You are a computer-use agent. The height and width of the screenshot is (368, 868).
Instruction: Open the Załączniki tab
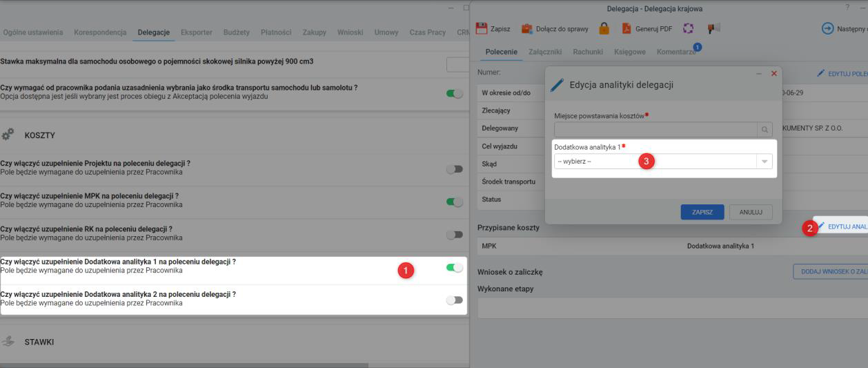pos(546,52)
